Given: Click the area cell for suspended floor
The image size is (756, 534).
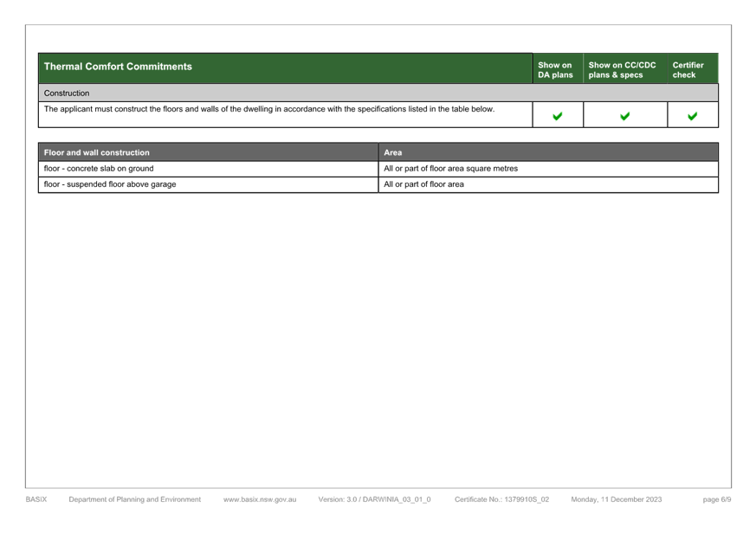Looking at the screenshot, I should [x=423, y=185].
